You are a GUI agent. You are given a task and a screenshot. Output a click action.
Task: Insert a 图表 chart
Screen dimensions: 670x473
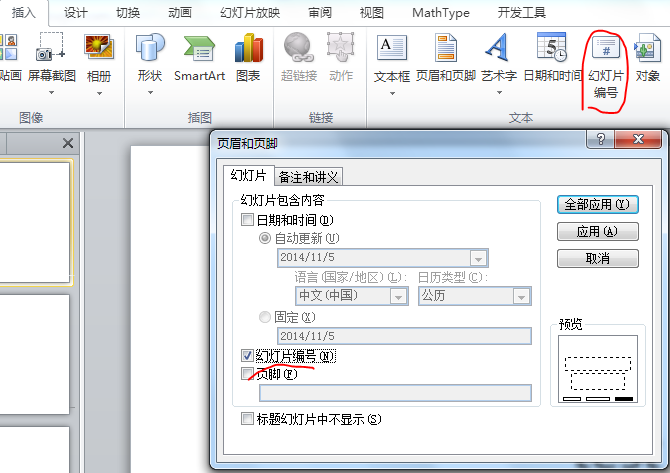tap(248, 59)
